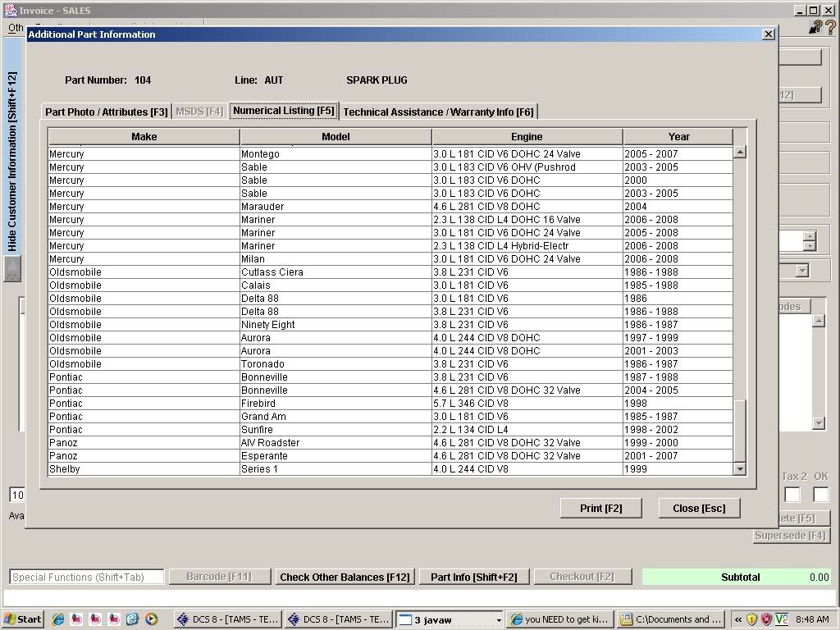Viewport: 840px width, 630px height.
Task: Sort table by Make column header
Action: pyautogui.click(x=144, y=137)
